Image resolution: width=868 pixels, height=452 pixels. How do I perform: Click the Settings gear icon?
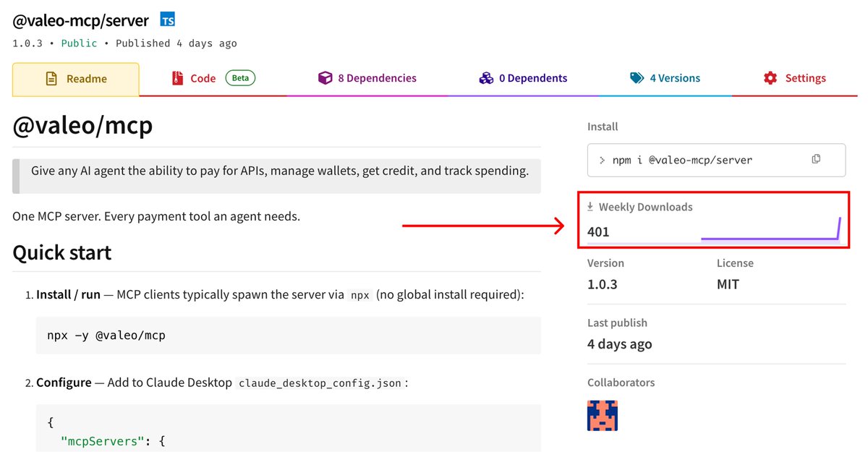(x=770, y=78)
